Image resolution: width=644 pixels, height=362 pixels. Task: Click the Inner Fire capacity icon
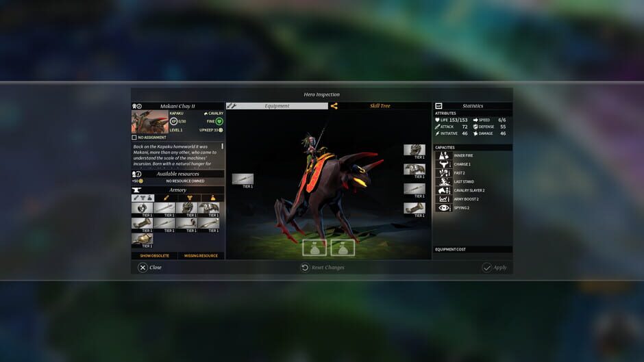pyautogui.click(x=443, y=155)
